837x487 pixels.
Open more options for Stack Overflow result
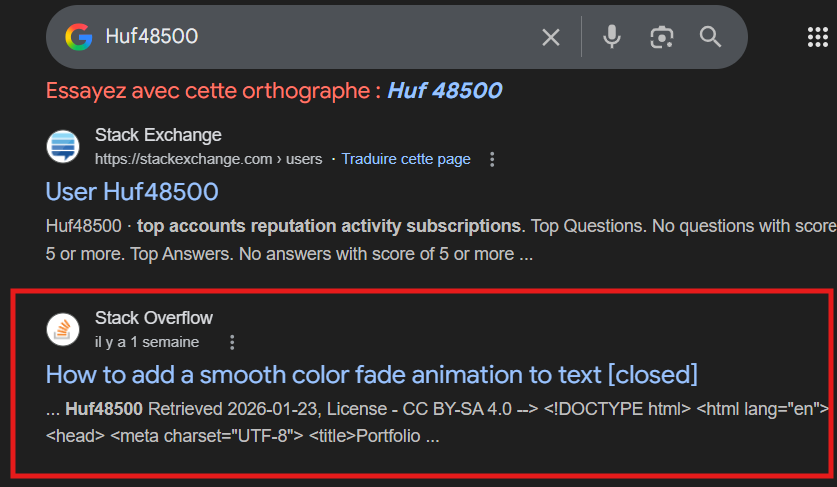click(232, 342)
